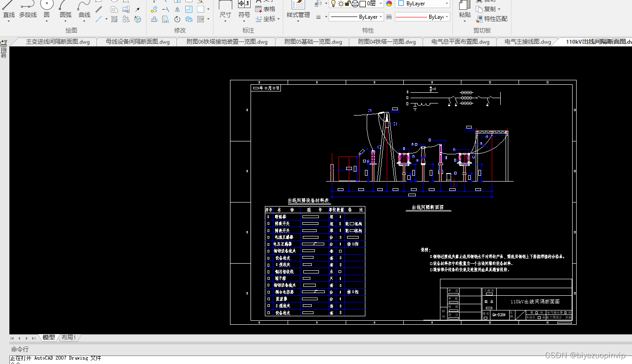Switch to 附图05基础一览图.dwg tab
Image resolution: width=632 pixels, height=364 pixels.
tap(314, 42)
